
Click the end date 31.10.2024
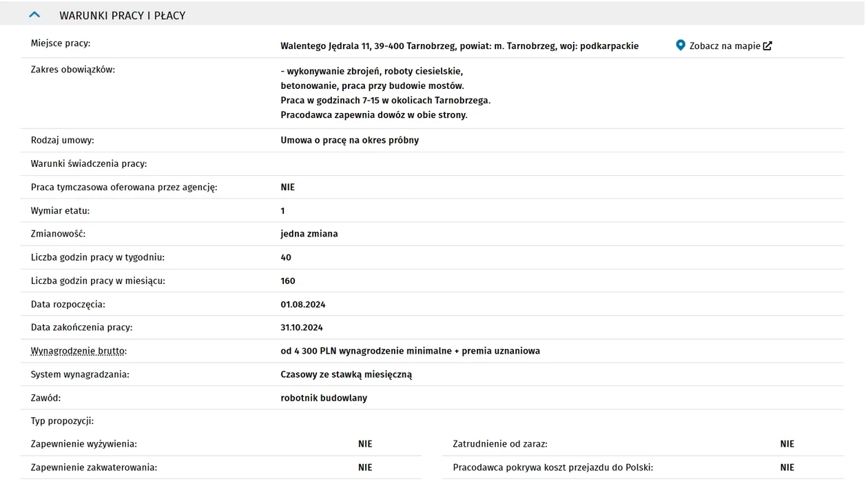click(x=302, y=327)
